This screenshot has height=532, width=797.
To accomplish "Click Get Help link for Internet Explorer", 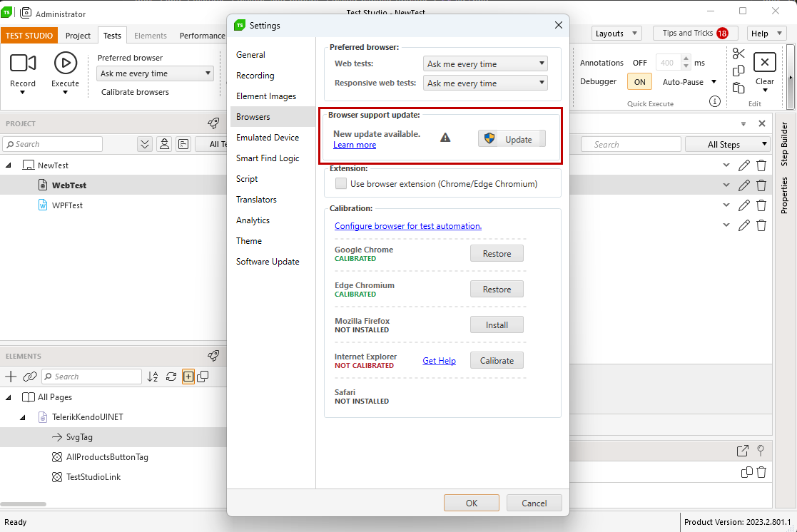I will (439, 360).
